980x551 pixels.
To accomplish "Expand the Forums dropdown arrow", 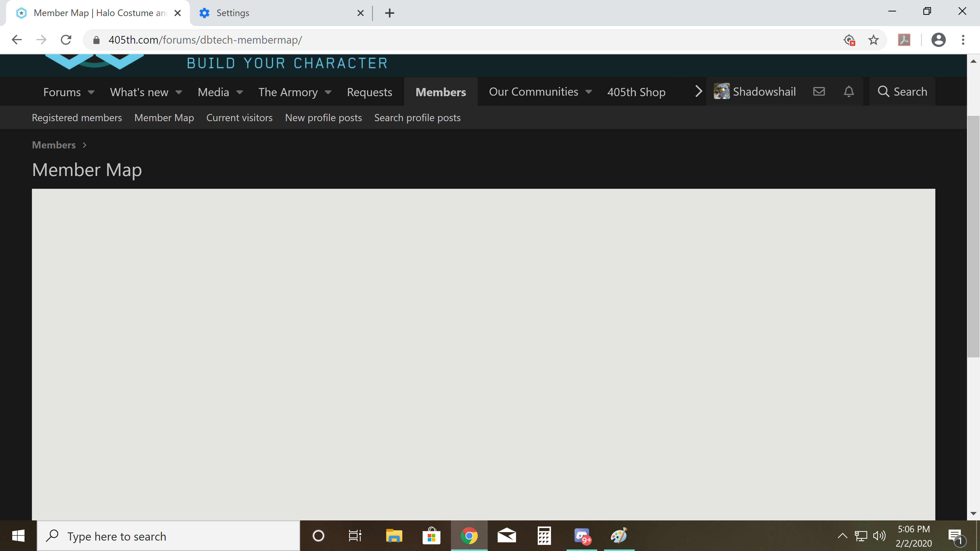I will (91, 92).
